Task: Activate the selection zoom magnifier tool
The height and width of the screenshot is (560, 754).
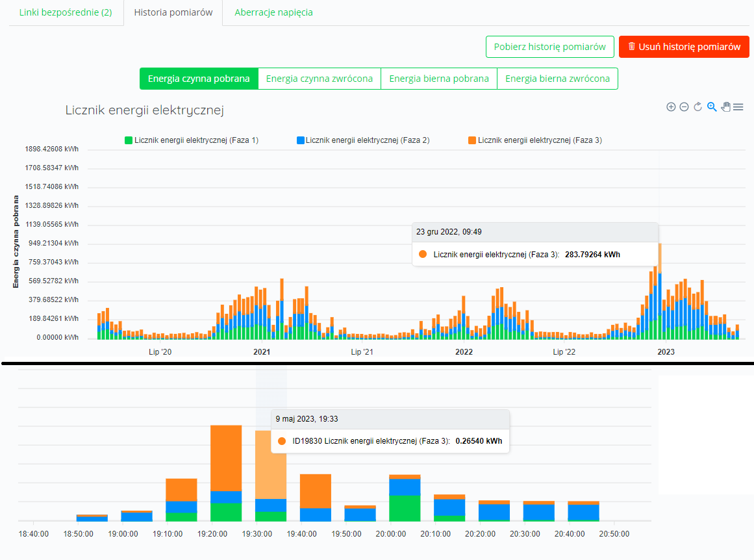Action: (712, 107)
